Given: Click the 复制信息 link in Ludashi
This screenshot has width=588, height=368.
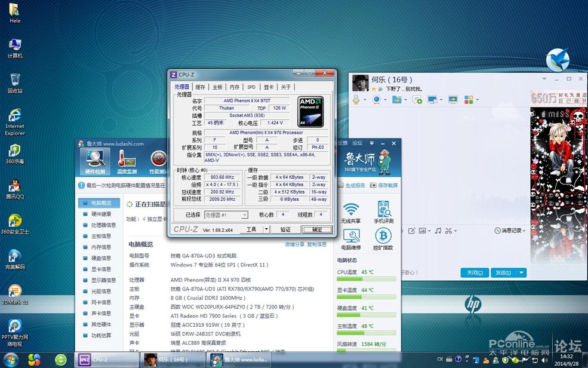Looking at the screenshot, I should click(317, 244).
